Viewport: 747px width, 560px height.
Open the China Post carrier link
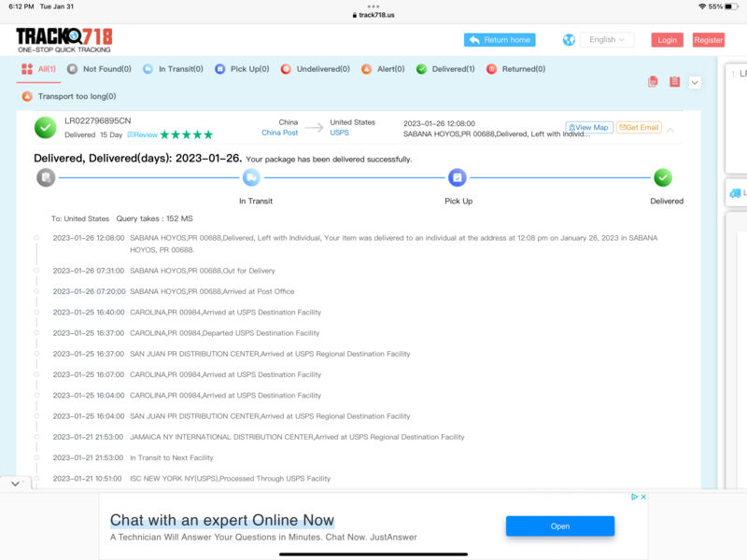pyautogui.click(x=279, y=133)
